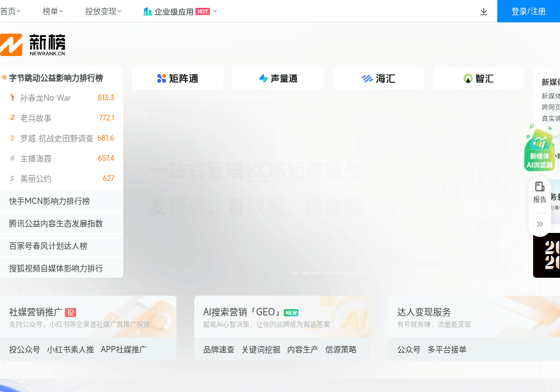Screen dimensions: 560x392
Task: Click the 报告 document icon in side widget
Action: pyautogui.click(x=540, y=186)
